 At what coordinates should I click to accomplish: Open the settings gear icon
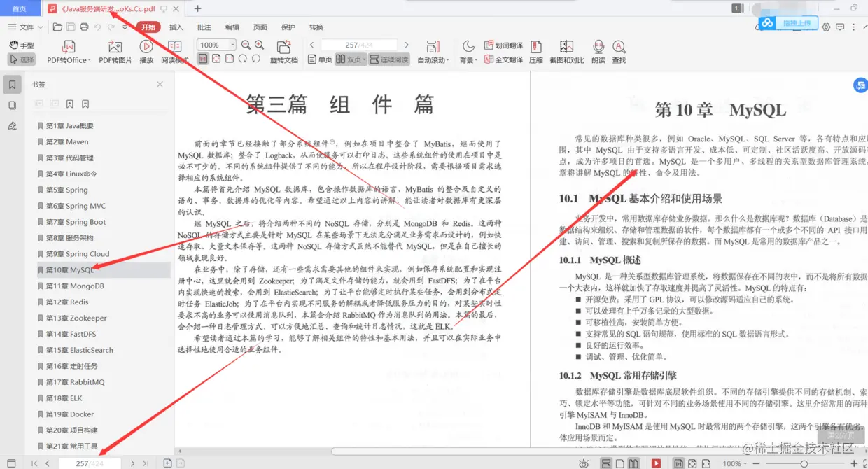pos(826,27)
